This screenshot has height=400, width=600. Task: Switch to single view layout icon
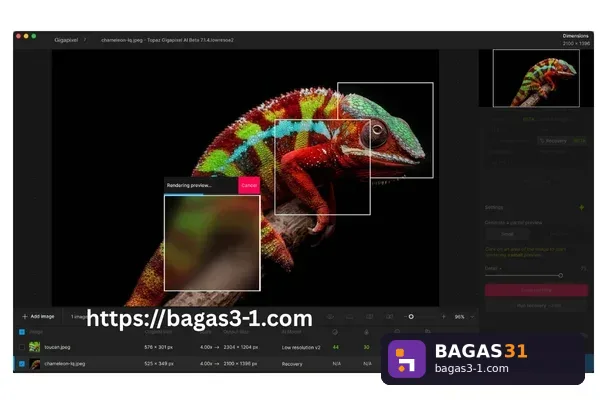click(x=349, y=317)
